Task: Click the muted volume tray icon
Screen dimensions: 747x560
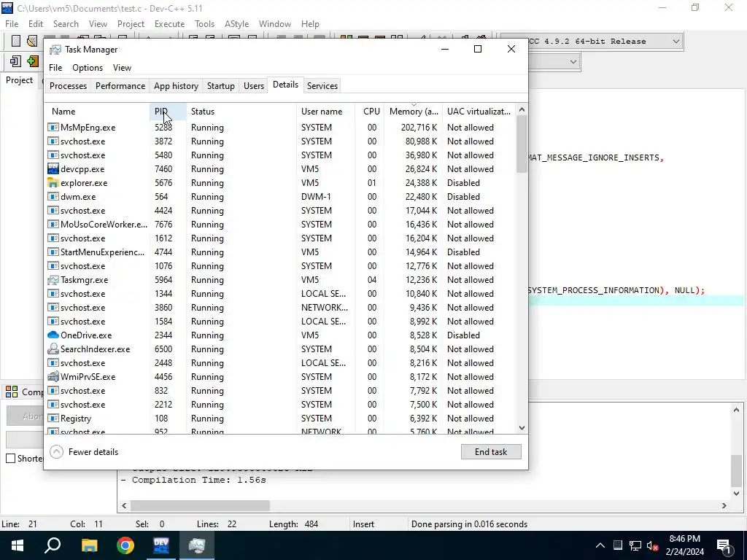Action: click(x=653, y=545)
